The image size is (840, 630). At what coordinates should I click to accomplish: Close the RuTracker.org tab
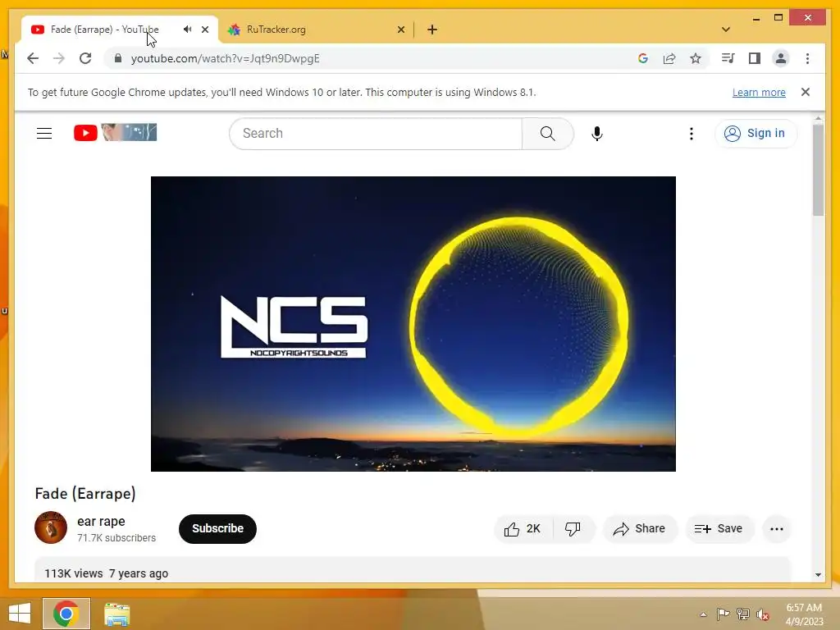pyautogui.click(x=400, y=30)
